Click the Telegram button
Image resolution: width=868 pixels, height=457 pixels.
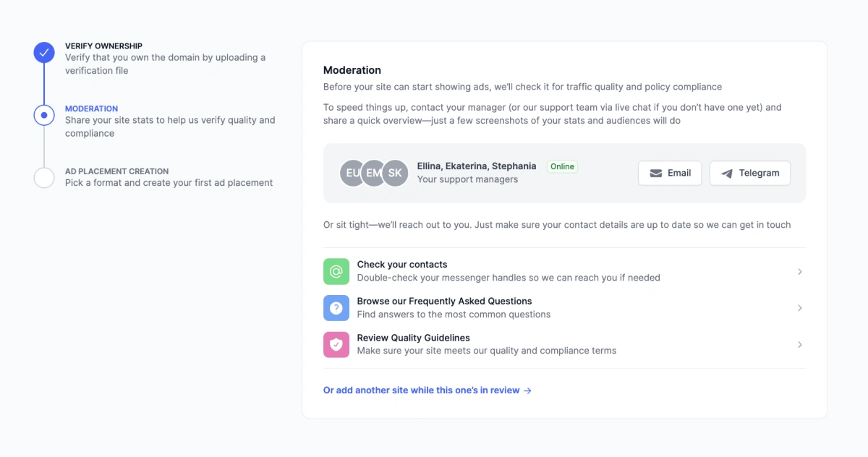tap(749, 173)
